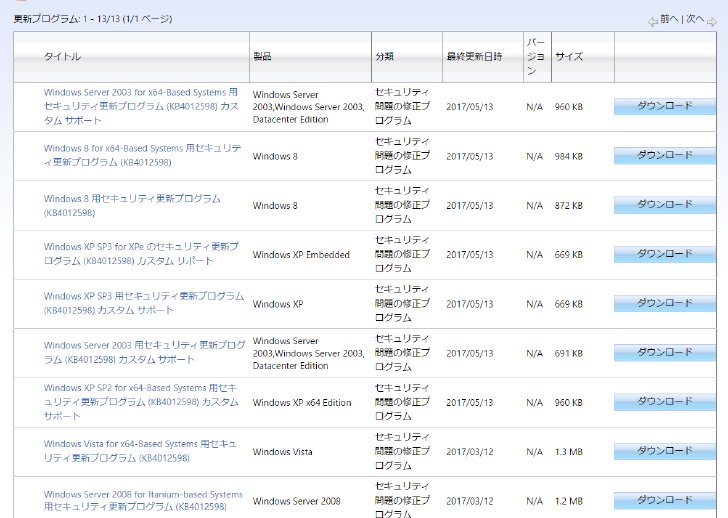Open Windows XP SP3 用セキュリティ更新プログラム link
The height and width of the screenshot is (518, 728).
[x=144, y=303]
